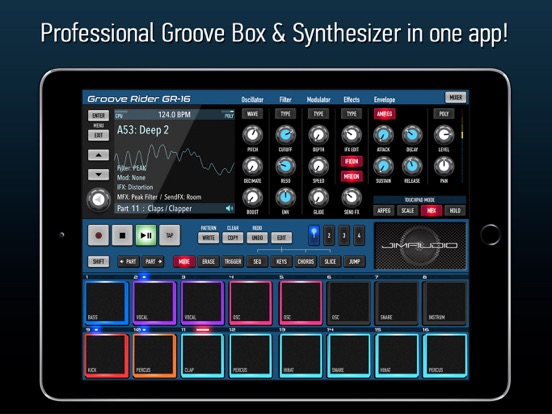Tap the red KICK drum pad
The height and width of the screenshot is (414, 552).
click(x=106, y=356)
